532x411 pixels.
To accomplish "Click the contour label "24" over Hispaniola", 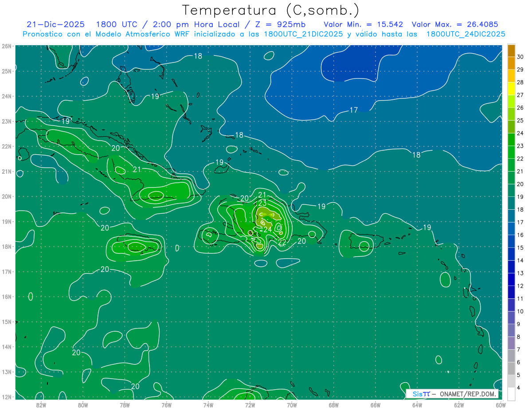I will [267, 230].
